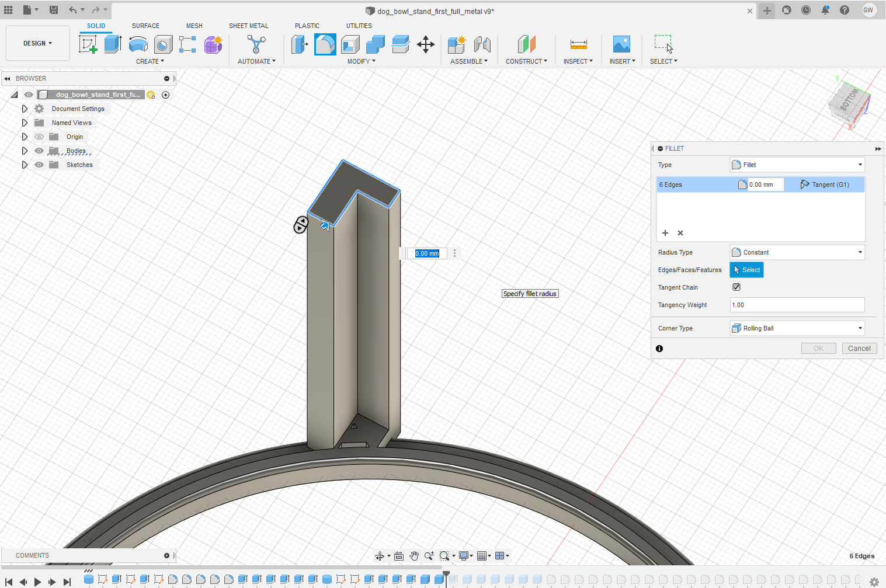Open the Surface tab
Screen dimensions: 886x588
point(145,26)
